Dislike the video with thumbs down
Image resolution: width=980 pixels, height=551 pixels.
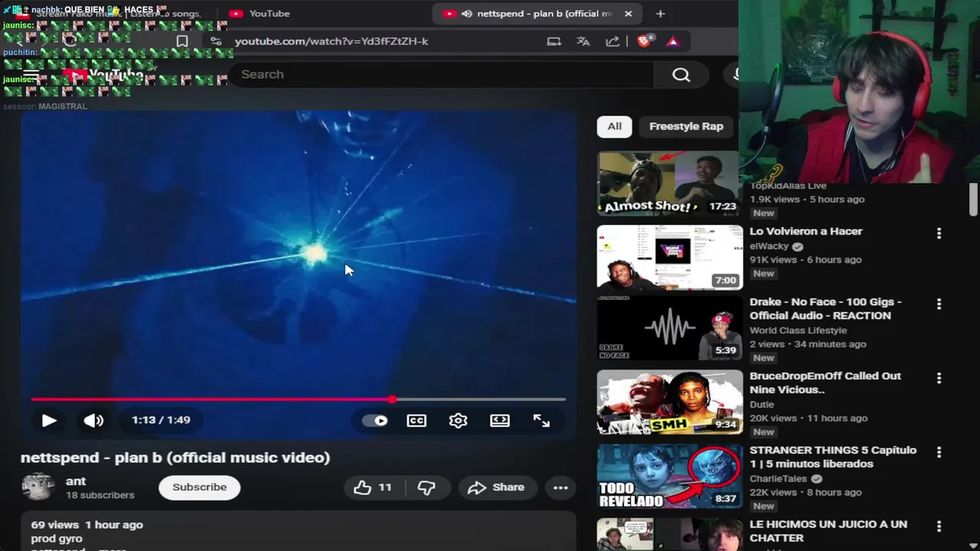[426, 487]
